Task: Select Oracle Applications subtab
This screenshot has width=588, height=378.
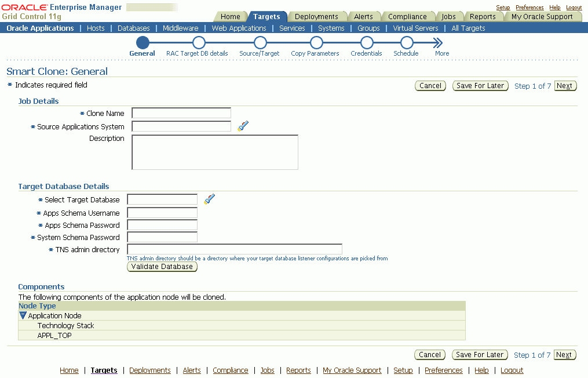Action: tap(40, 28)
